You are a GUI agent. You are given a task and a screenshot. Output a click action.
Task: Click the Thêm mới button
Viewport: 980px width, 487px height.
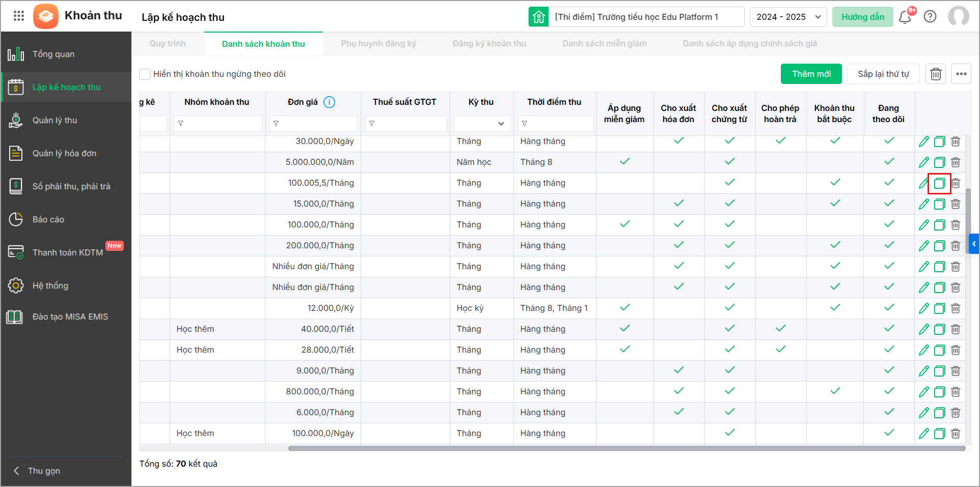tap(811, 74)
